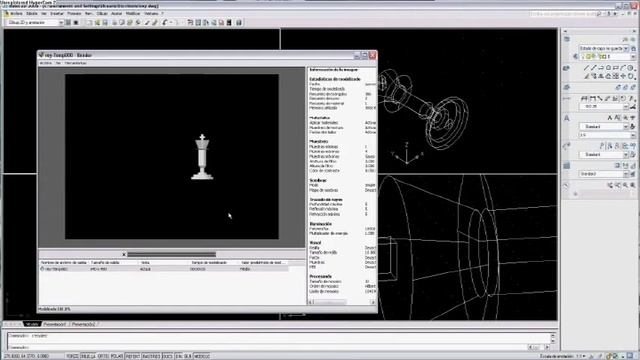
Task: Open the table style dropdown in dashboard
Action: point(626,174)
